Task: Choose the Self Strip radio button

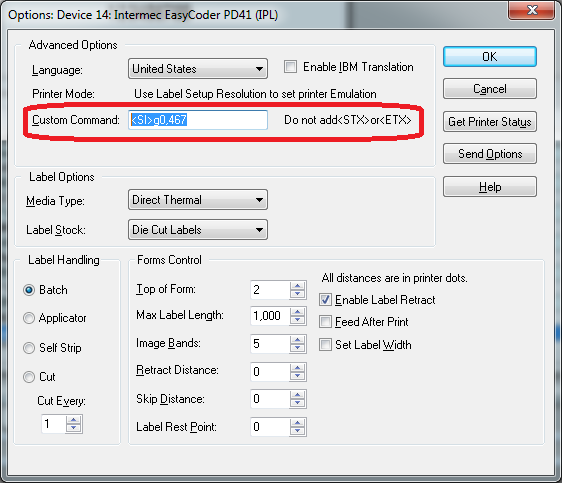Action: coord(29,348)
